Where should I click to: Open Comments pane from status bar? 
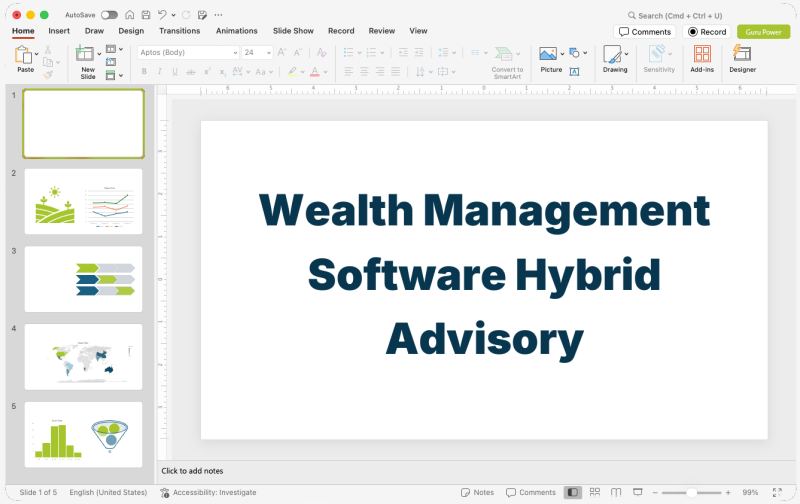[x=531, y=492]
